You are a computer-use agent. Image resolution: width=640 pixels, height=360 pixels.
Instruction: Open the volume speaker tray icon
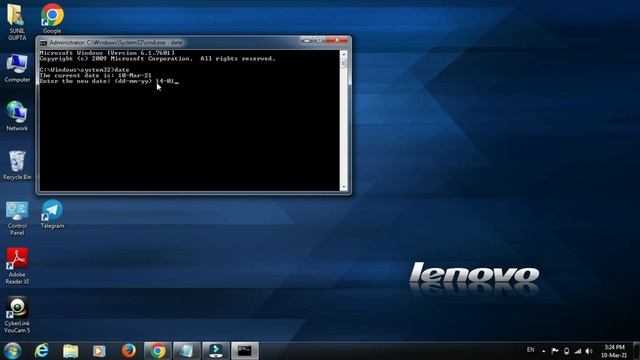point(589,351)
